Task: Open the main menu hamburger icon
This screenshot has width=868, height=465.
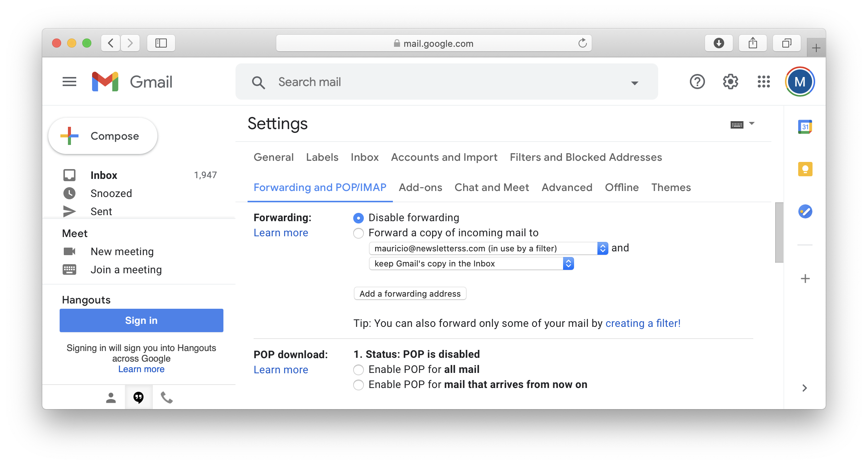Action: (69, 82)
